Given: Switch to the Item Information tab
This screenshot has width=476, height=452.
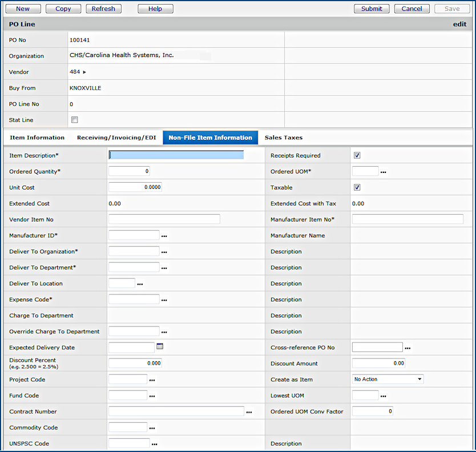Looking at the screenshot, I should pos(37,138).
